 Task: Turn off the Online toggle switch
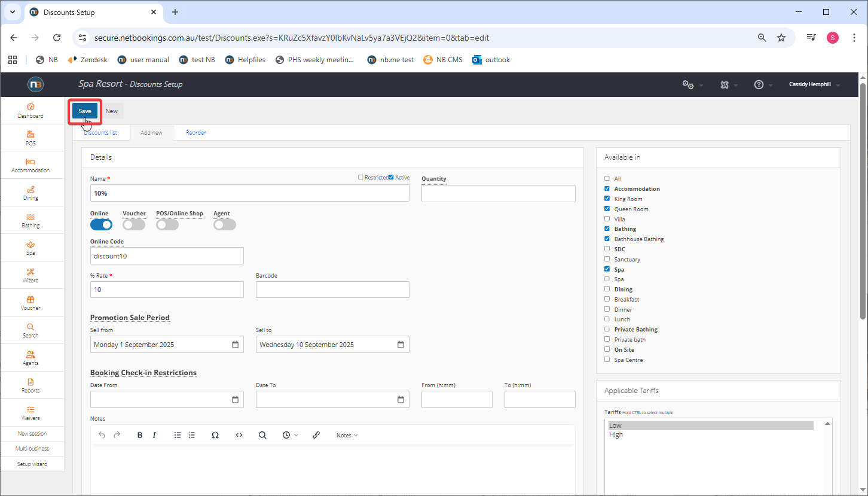pyautogui.click(x=101, y=224)
